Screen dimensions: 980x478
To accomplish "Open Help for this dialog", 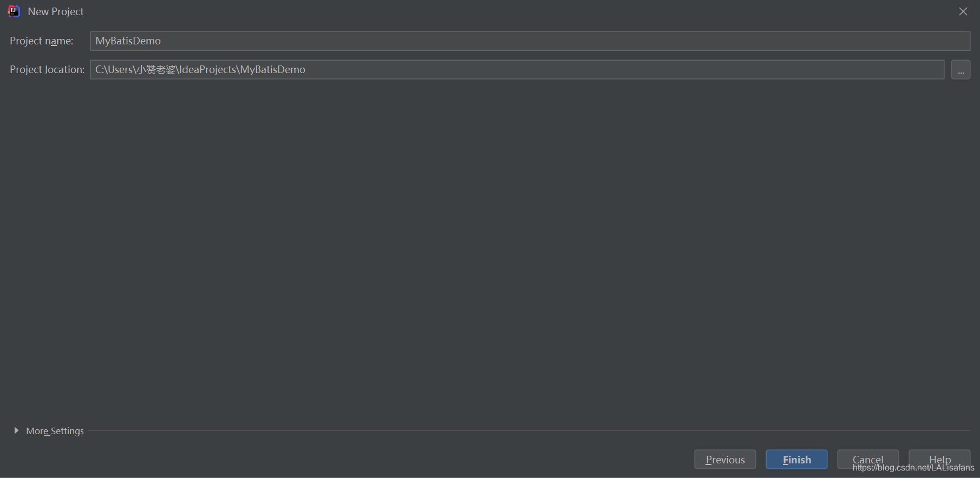I will coord(939,460).
